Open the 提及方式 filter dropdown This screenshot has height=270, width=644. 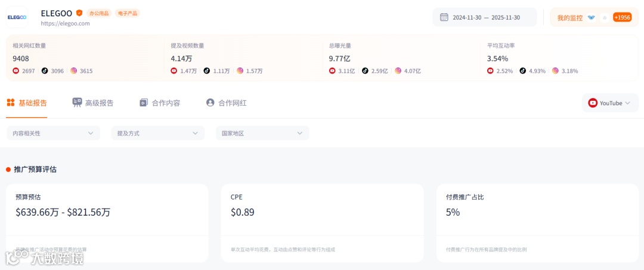point(158,133)
